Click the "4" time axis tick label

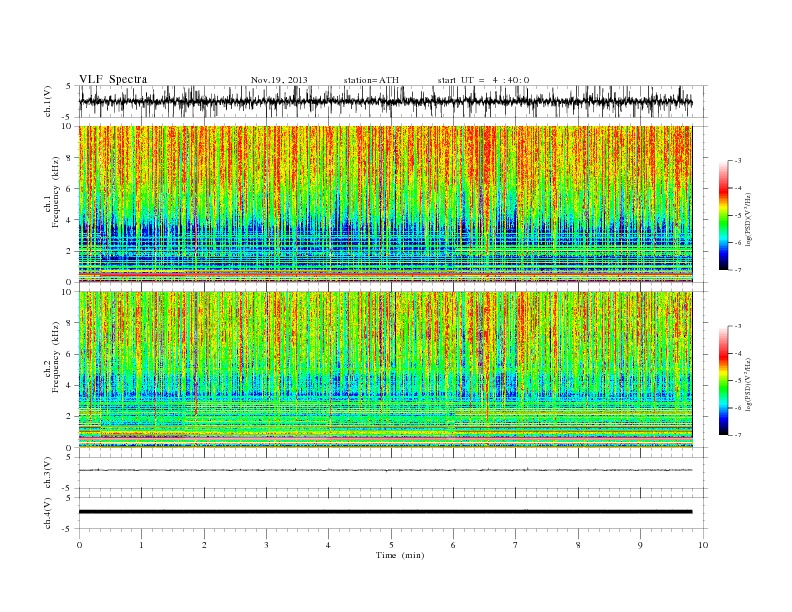[328, 545]
